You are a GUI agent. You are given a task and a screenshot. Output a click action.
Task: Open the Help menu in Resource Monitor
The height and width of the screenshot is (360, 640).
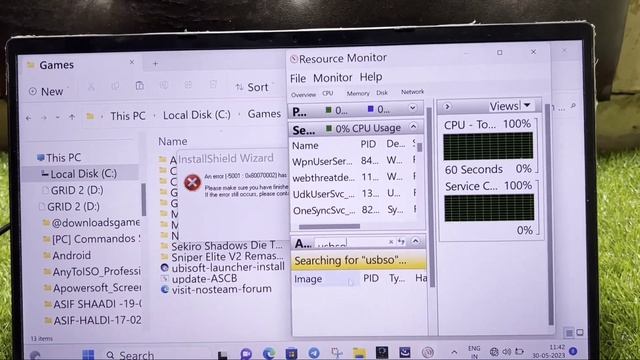point(371,77)
